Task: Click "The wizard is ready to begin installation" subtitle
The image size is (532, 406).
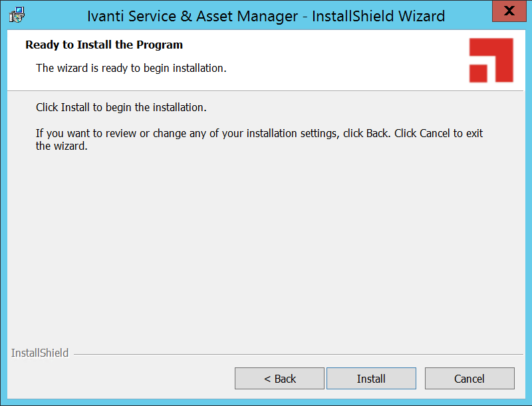Action: (x=131, y=68)
